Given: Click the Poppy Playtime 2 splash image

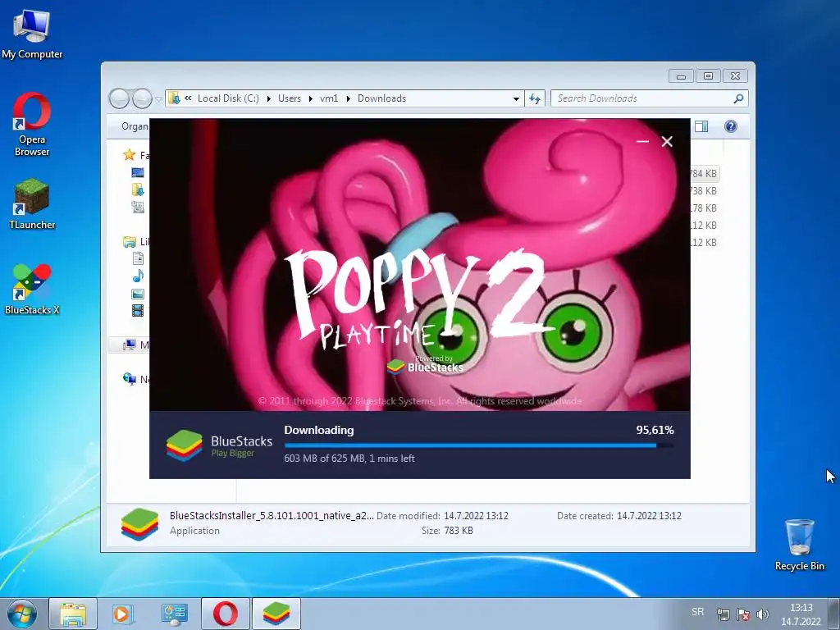Looking at the screenshot, I should (419, 265).
